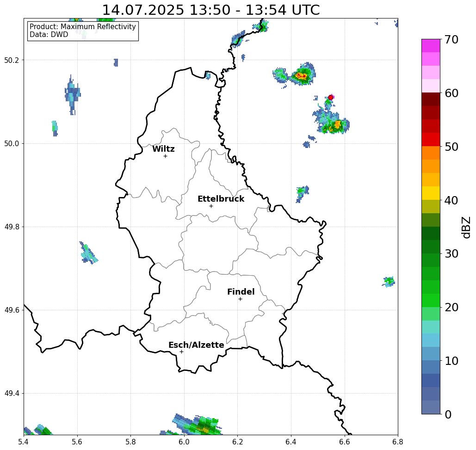This screenshot has width=476, height=450.
Task: Click the 10 label on the colorbar
Action: (451, 361)
